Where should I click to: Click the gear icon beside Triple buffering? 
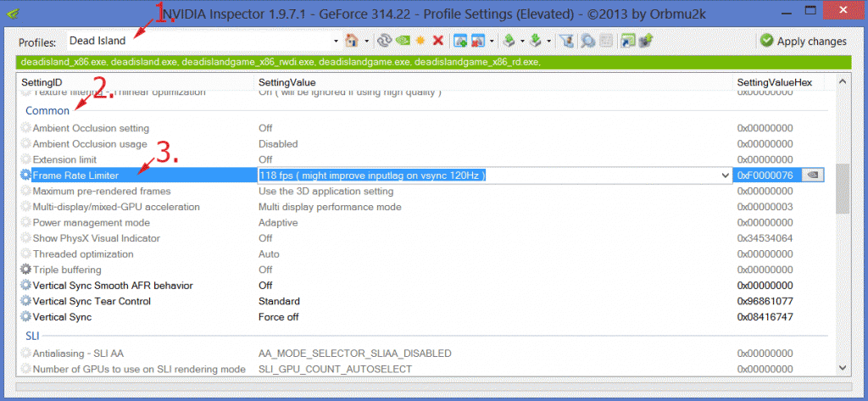(25, 270)
